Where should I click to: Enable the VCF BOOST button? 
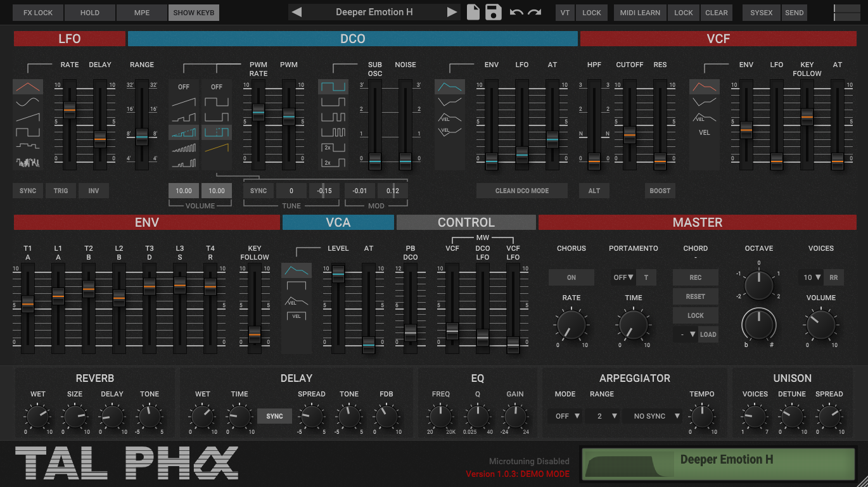(660, 191)
